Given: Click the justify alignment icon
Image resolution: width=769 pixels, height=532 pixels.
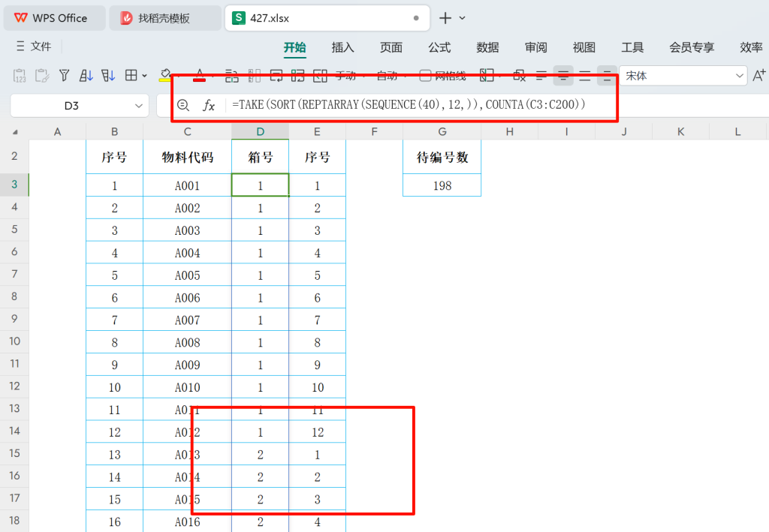Looking at the screenshot, I should (x=584, y=76).
